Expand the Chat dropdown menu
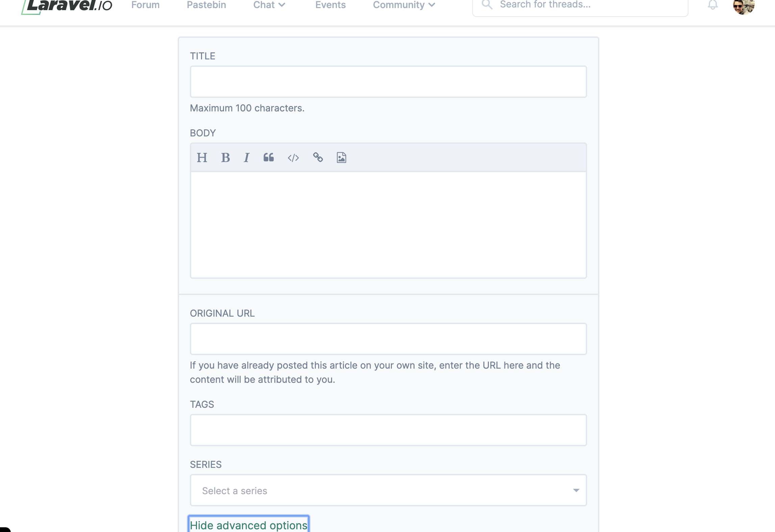 pyautogui.click(x=269, y=5)
